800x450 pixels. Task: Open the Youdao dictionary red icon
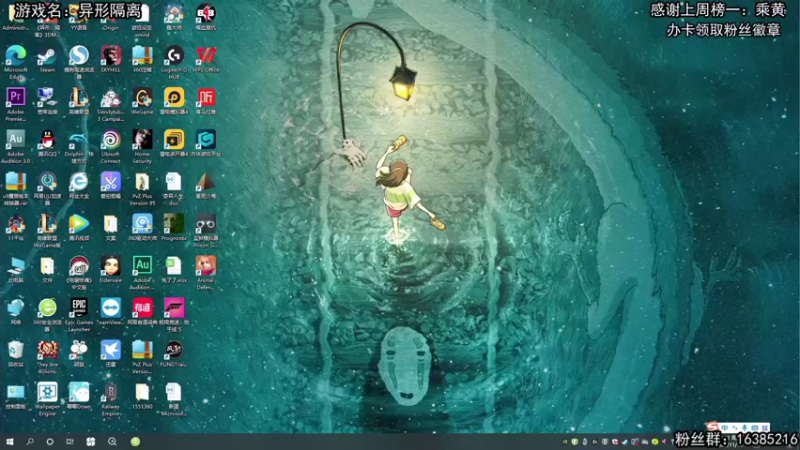tap(142, 308)
